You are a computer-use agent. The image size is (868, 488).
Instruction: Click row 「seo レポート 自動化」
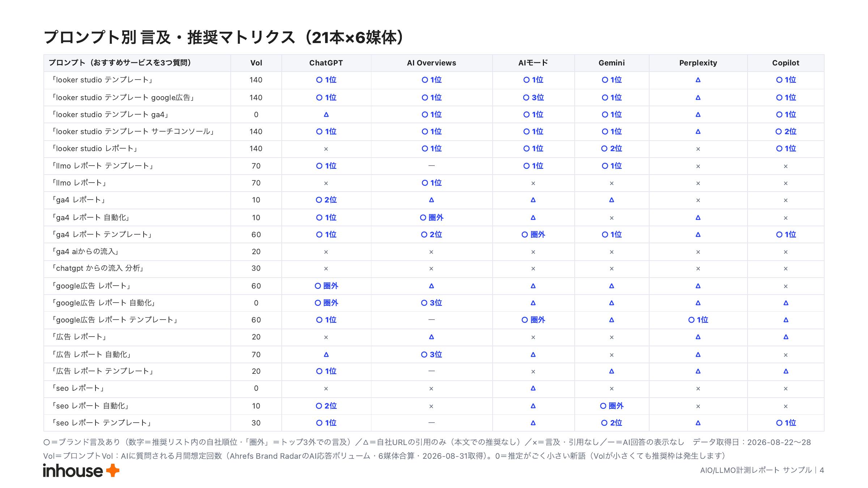click(x=434, y=406)
